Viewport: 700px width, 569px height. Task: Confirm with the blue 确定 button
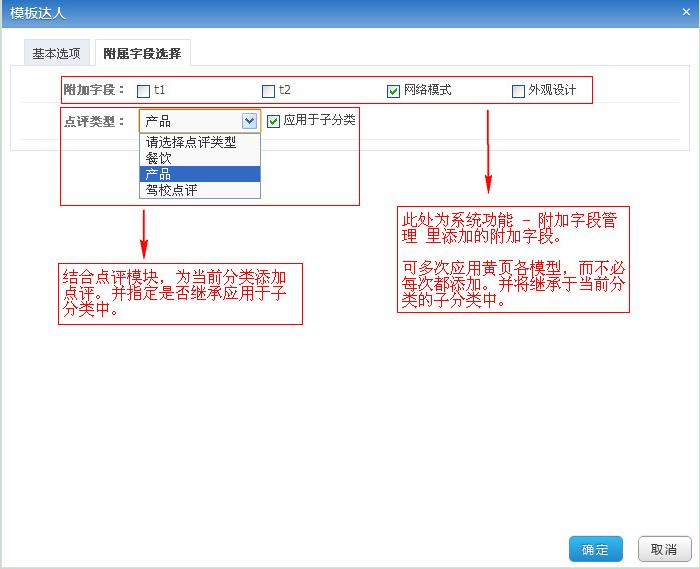click(596, 549)
